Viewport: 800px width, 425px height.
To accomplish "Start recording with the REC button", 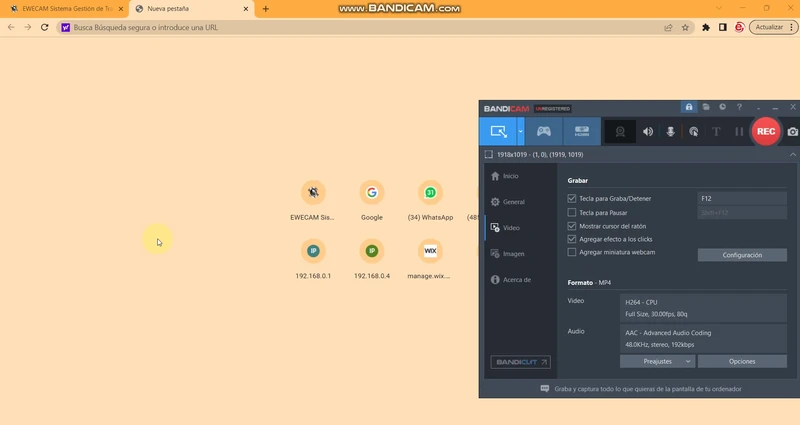I will coord(766,131).
